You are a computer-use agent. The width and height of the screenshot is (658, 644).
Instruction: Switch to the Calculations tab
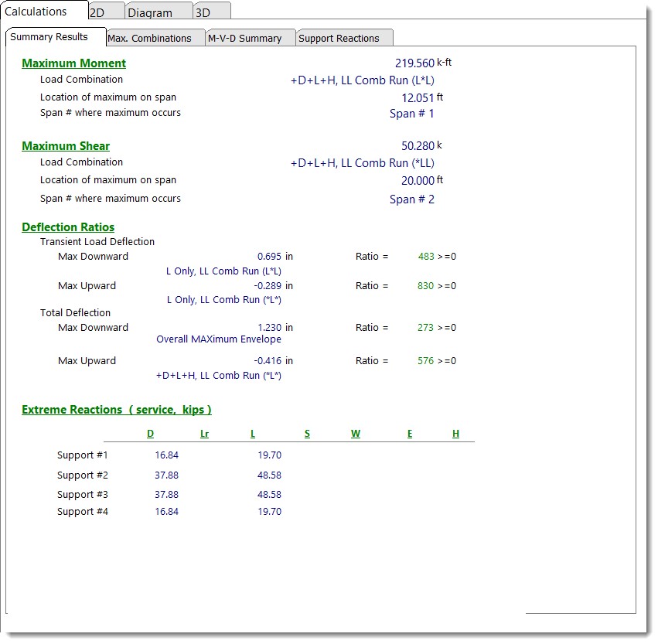(36, 11)
